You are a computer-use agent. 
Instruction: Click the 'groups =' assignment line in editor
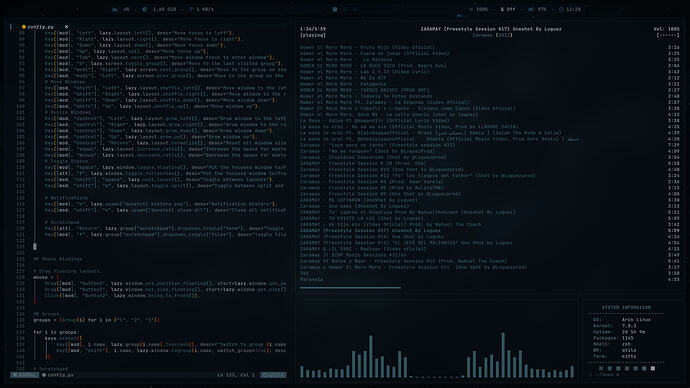(x=96, y=320)
